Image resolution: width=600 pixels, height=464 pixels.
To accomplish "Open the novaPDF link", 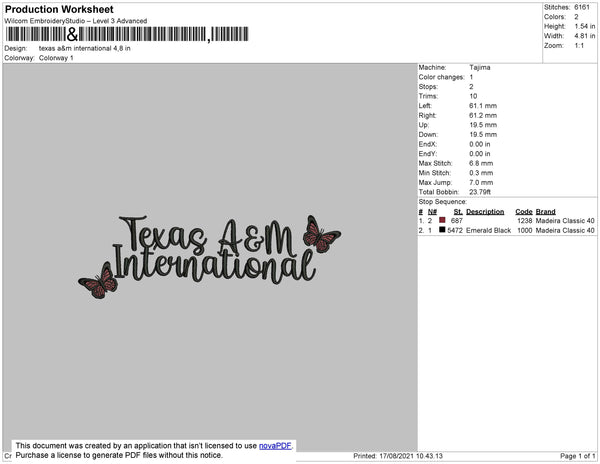I will pyautogui.click(x=275, y=446).
